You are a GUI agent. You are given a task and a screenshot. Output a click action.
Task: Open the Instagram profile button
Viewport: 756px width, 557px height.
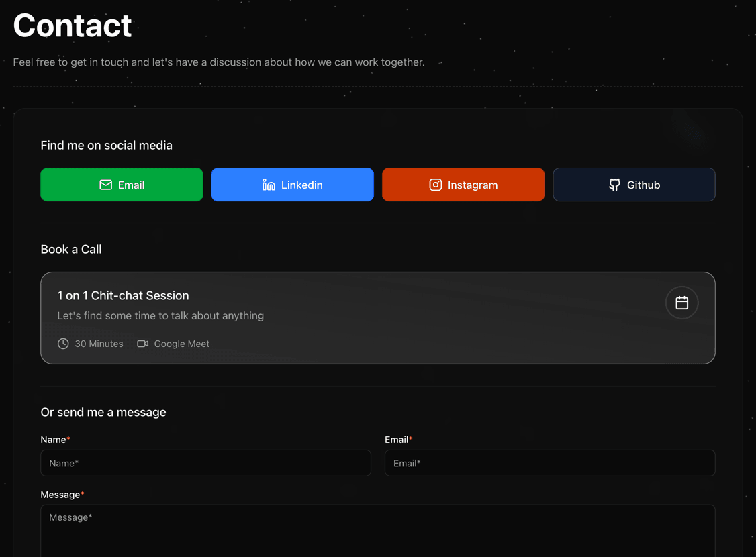pos(463,185)
